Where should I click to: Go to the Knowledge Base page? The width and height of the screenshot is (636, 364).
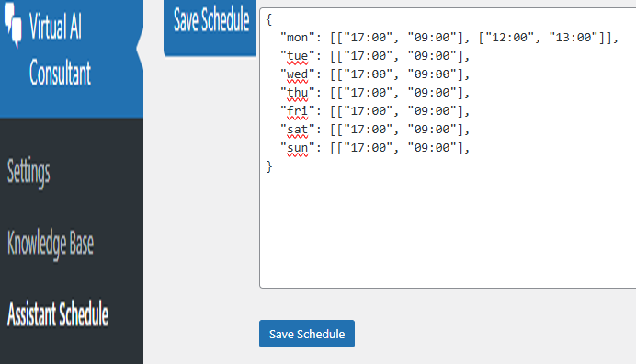tap(51, 244)
